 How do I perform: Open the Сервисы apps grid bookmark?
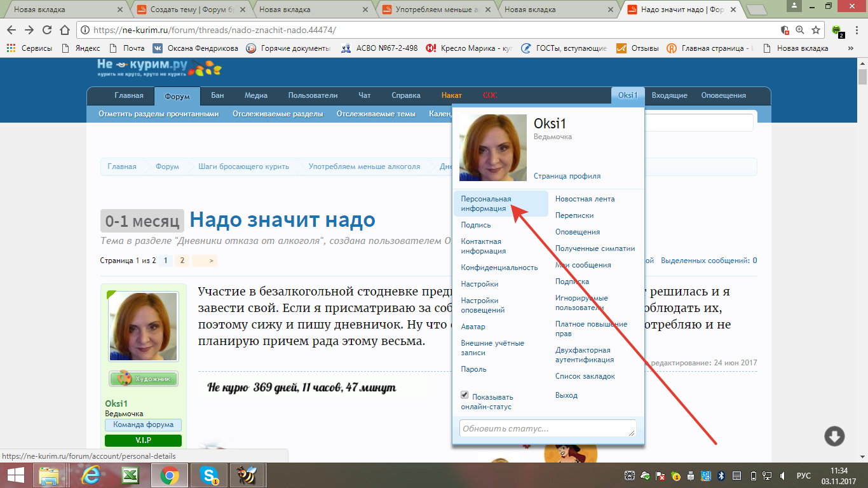tap(29, 48)
